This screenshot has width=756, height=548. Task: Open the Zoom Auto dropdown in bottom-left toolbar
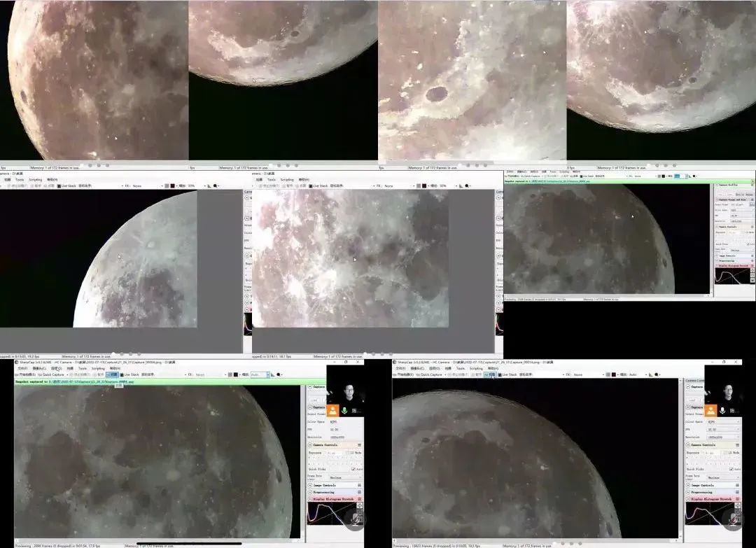pos(259,375)
